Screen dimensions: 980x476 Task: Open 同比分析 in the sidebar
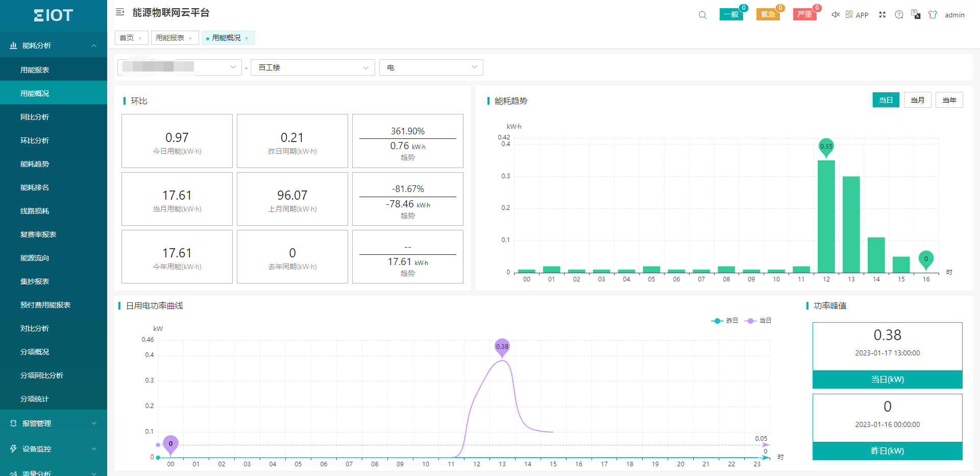coord(54,117)
